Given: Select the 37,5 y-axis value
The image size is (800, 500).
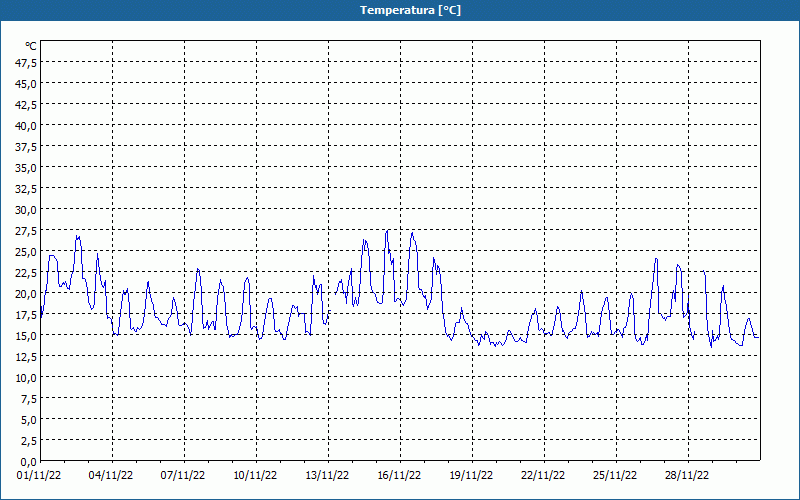Looking at the screenshot, I should coord(26,147).
